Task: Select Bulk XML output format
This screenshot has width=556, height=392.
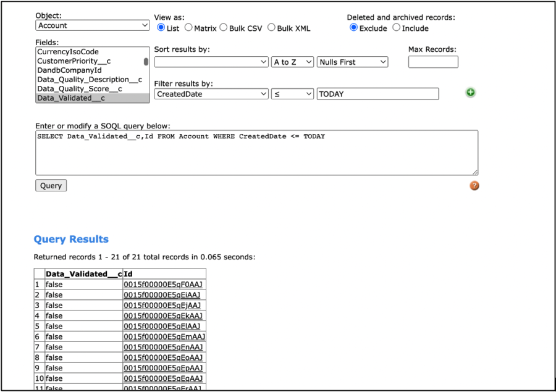Action: (x=271, y=28)
